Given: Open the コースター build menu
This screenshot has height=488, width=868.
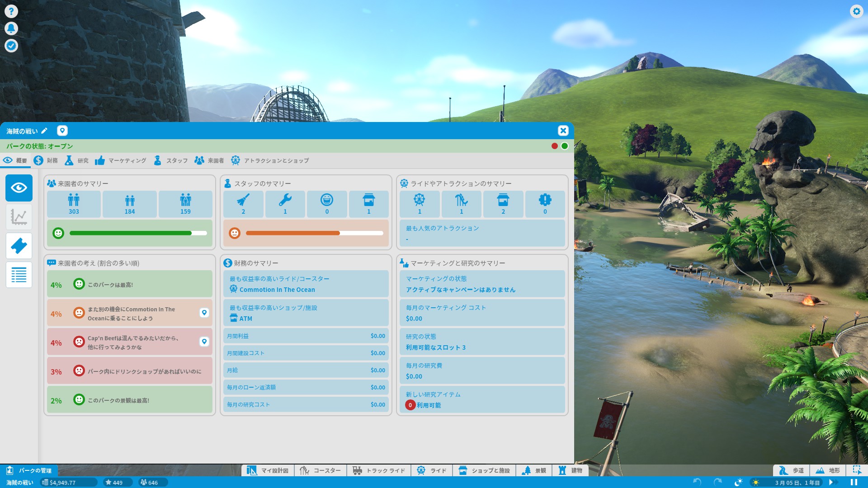Looking at the screenshot, I should (321, 470).
